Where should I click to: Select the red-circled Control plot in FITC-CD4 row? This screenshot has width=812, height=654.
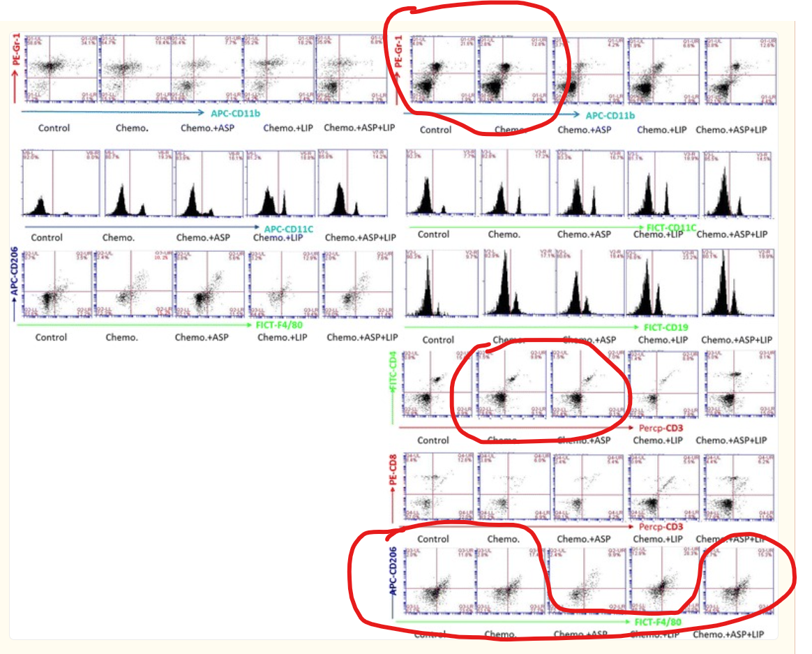coord(438,385)
